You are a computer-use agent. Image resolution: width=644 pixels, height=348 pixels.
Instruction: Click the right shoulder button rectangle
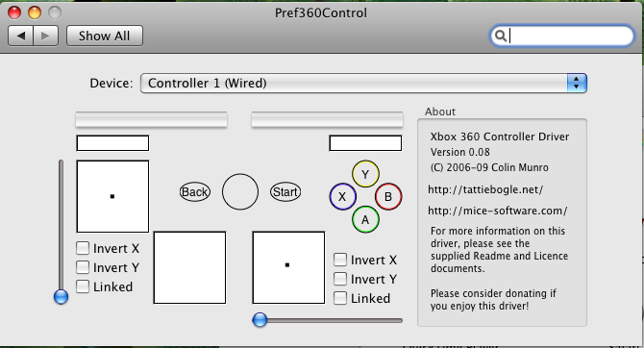tap(365, 143)
